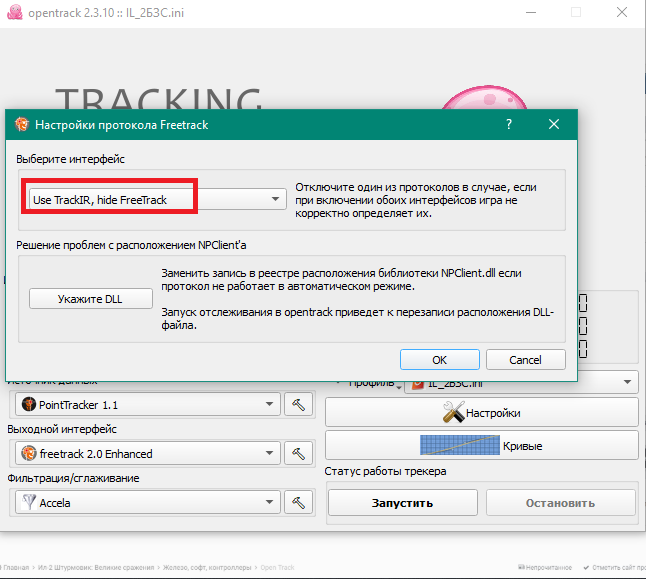Screen dimensions: 646x579
Task: Open the PointTracker 1.1 source dropdown
Action: click(148, 404)
